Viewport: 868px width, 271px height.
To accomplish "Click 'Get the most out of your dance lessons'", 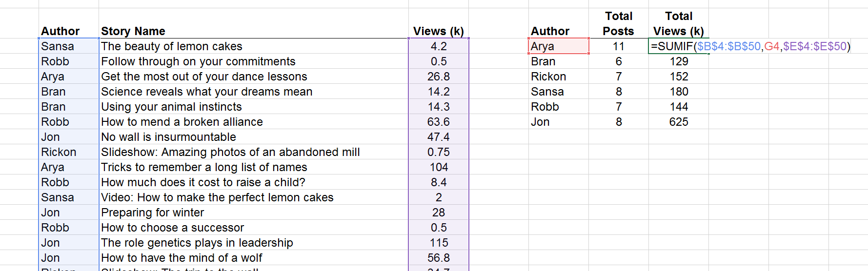I will [x=253, y=77].
